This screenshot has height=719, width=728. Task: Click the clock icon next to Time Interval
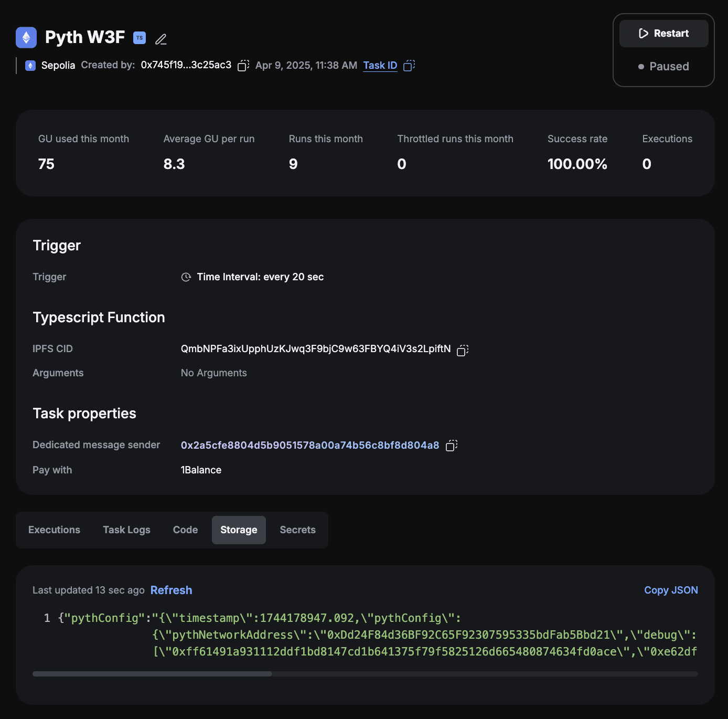(186, 277)
